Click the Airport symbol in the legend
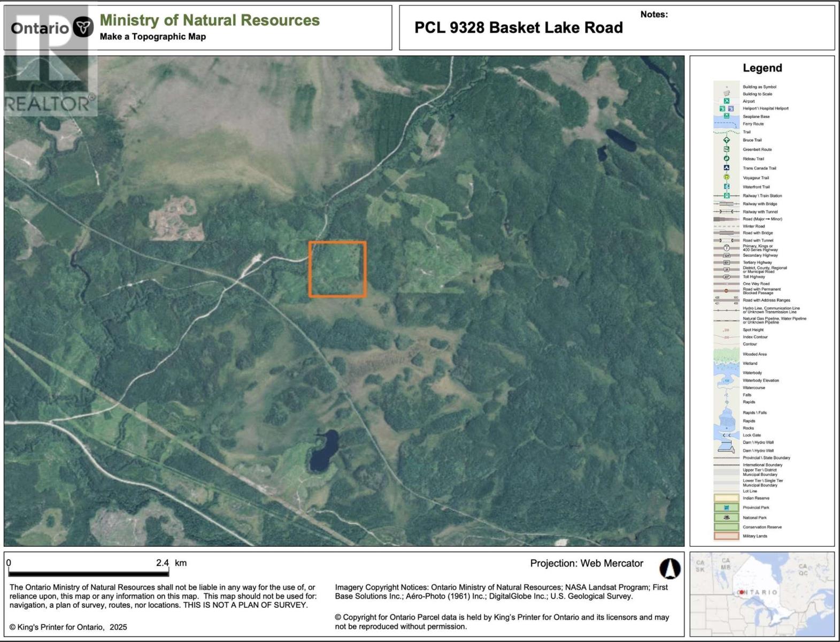Viewport: 840px width, 642px height. click(726, 101)
